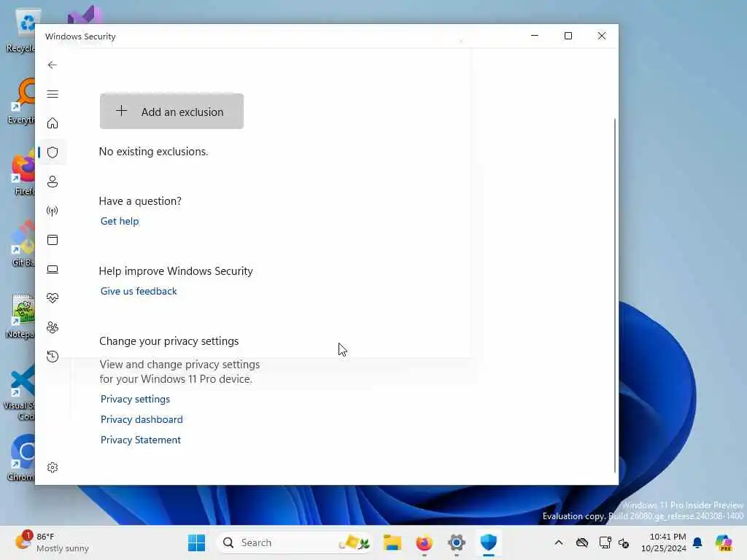Click the OneDrive cloud tray icon
This screenshot has width=747, height=560.
point(582,542)
